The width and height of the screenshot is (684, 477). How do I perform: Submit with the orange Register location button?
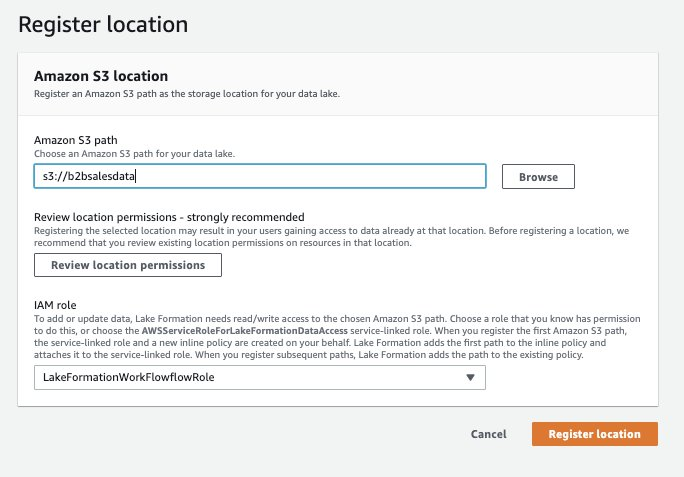pyautogui.click(x=594, y=434)
